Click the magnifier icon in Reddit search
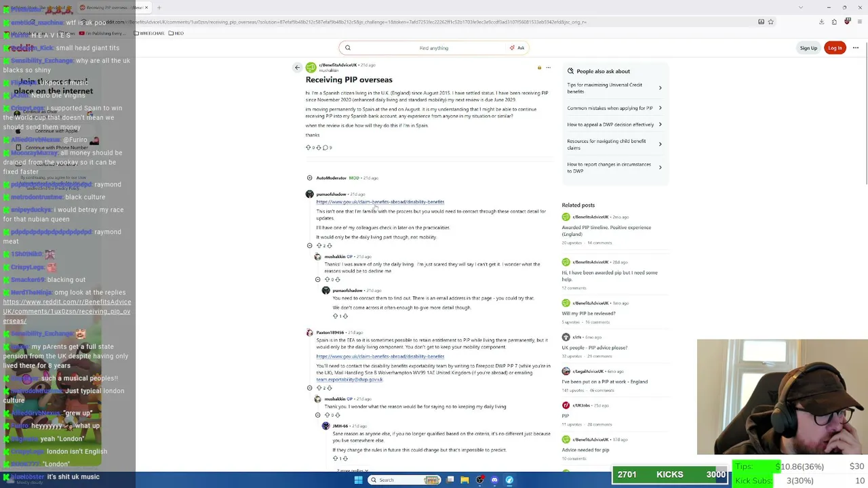This screenshot has width=868, height=488. click(348, 48)
